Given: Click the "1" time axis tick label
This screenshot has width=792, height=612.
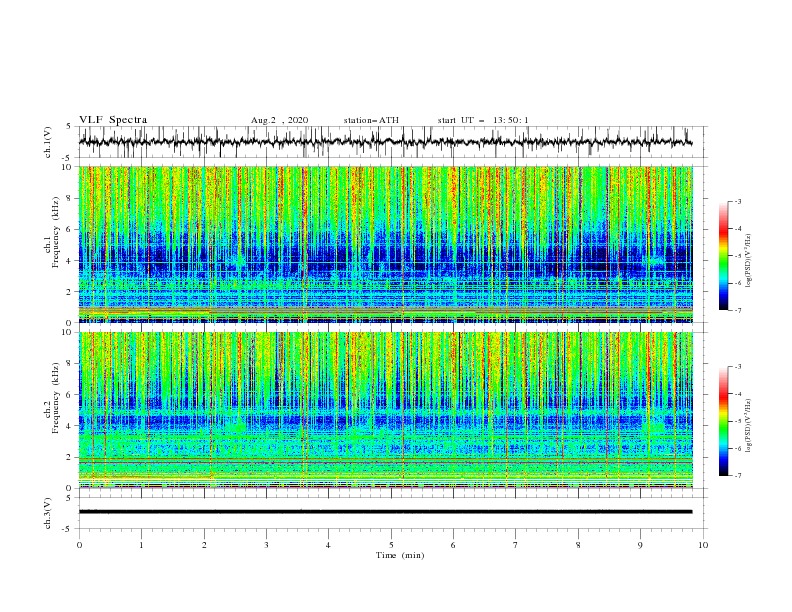Looking at the screenshot, I should [x=141, y=545].
